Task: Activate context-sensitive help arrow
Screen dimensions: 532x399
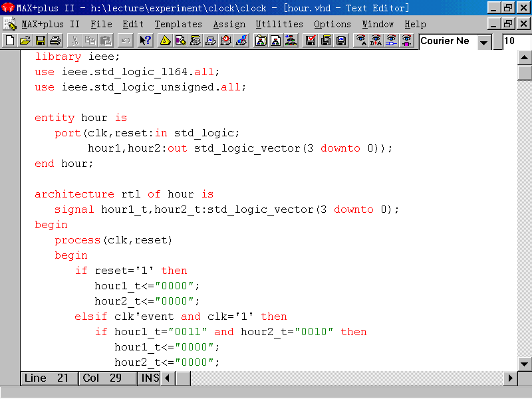Action: (145, 41)
